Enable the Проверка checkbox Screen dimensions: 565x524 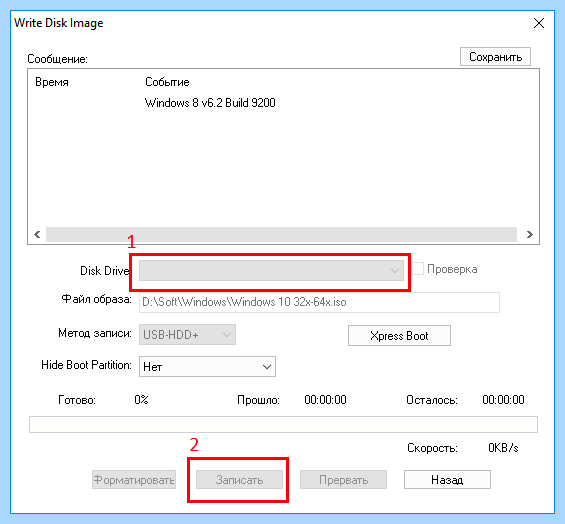coord(418,269)
